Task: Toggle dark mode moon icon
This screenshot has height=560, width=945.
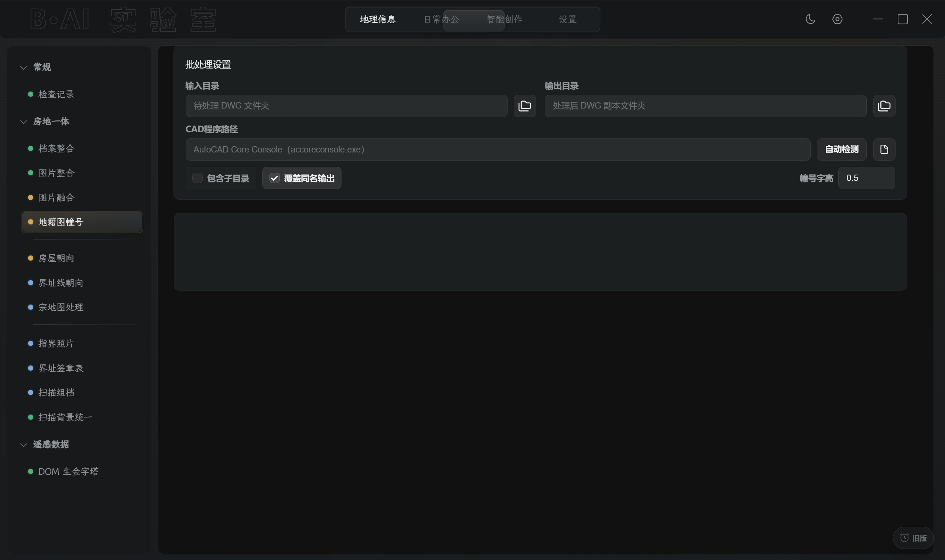Action: [810, 19]
